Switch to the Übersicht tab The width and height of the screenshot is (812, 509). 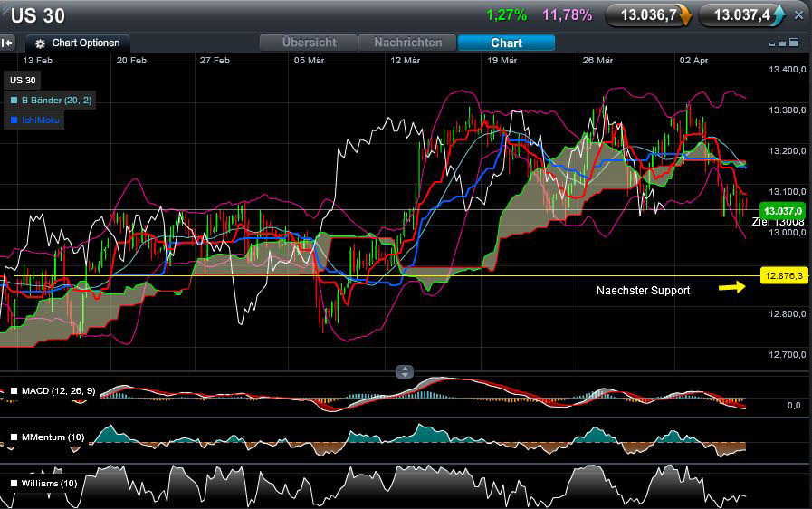point(309,43)
